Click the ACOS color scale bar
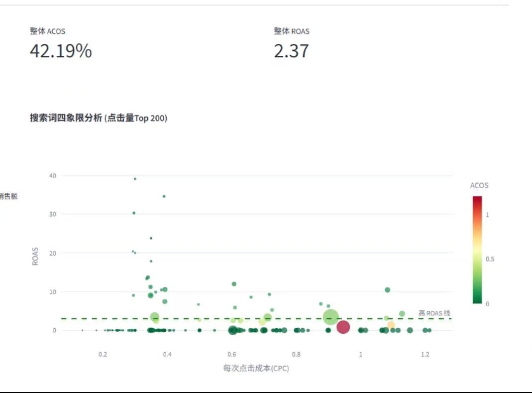 tap(477, 250)
